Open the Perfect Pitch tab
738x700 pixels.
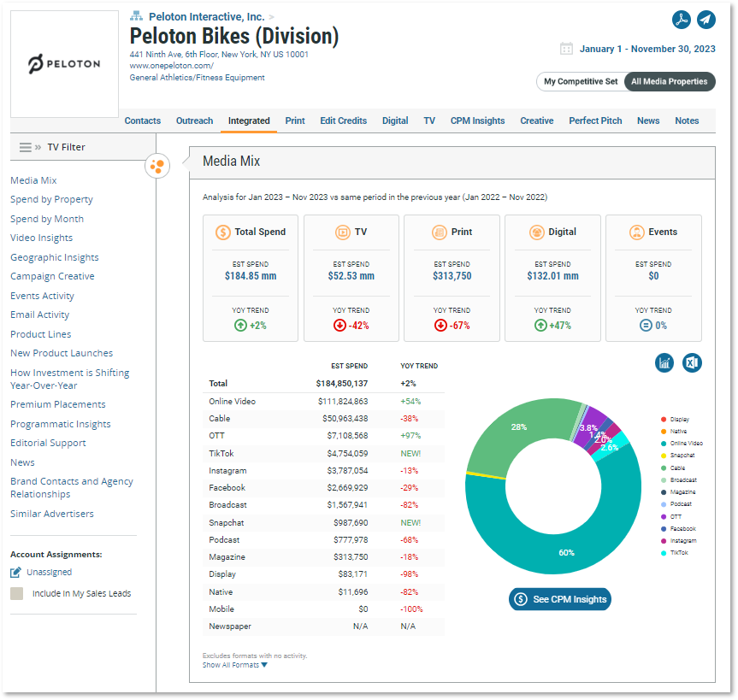click(x=595, y=121)
